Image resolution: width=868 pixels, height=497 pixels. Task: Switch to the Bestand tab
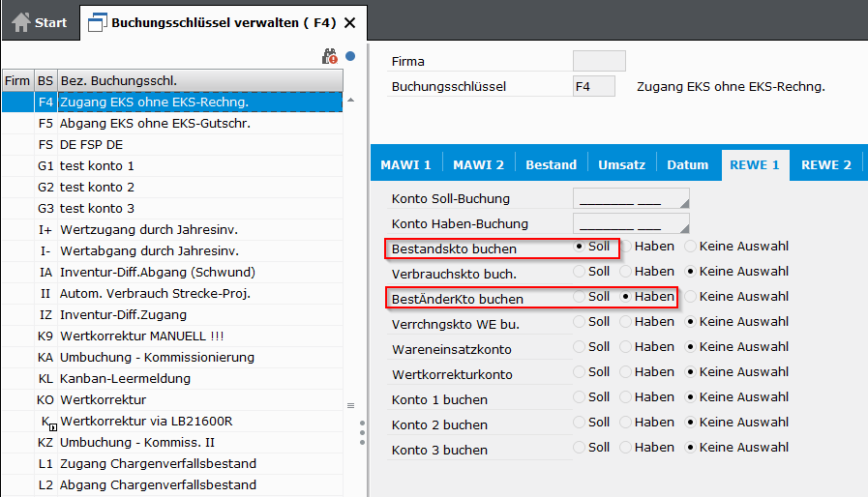[x=551, y=165]
